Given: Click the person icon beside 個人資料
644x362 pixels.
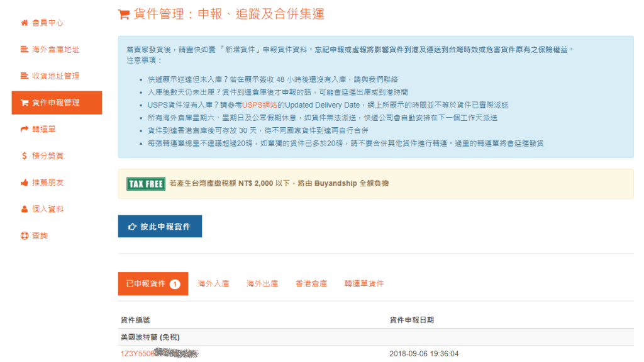Looking at the screenshot, I should [x=25, y=209].
